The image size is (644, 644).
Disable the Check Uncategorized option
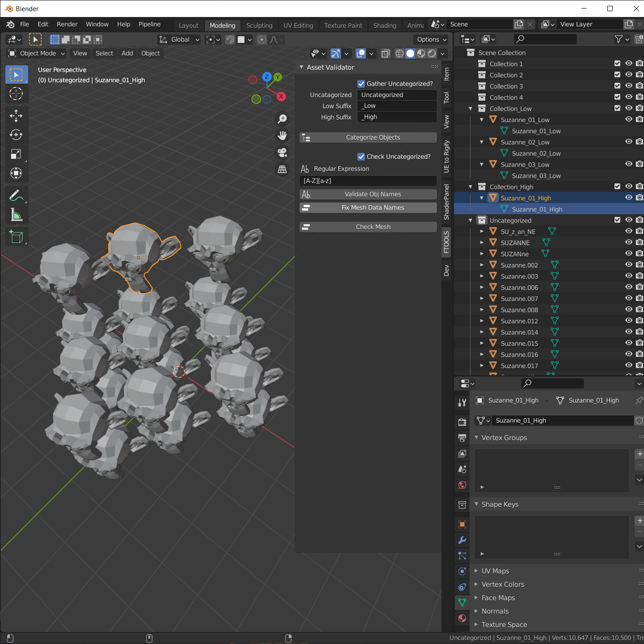point(361,157)
